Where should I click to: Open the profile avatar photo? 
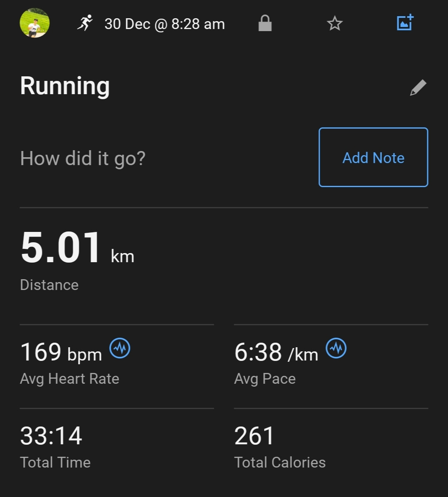34,23
